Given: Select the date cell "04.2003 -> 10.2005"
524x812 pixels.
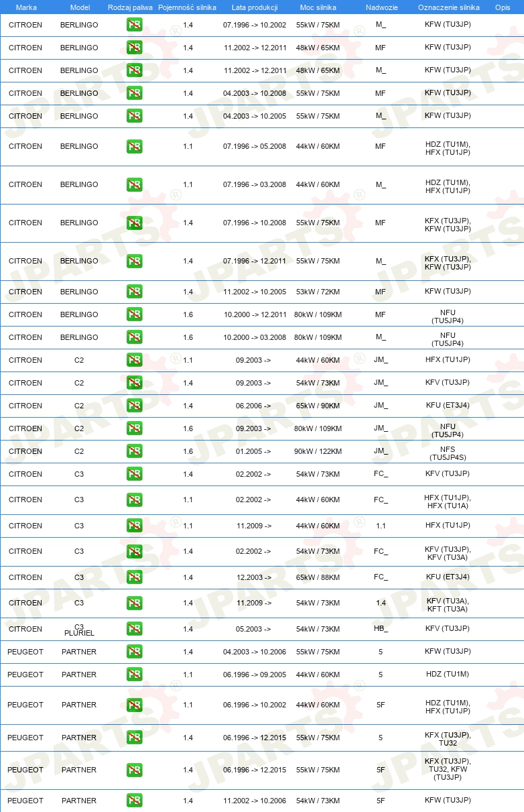Looking at the screenshot, I should [255, 116].
